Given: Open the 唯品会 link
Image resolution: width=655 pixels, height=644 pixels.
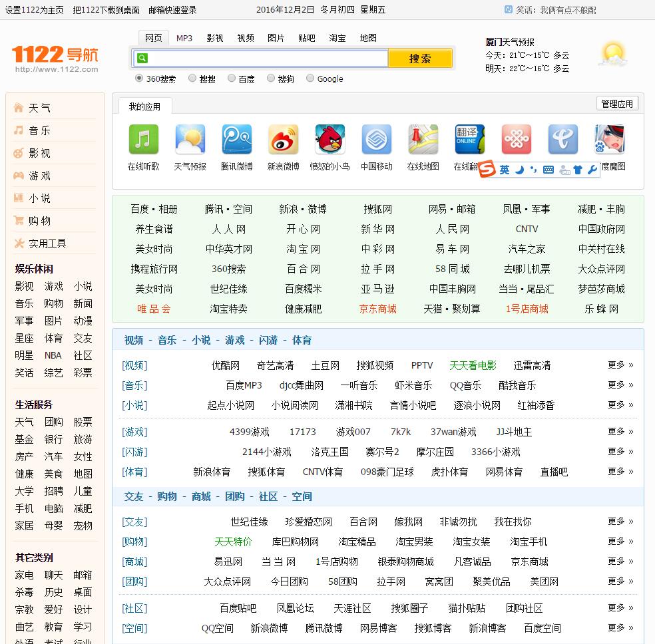Looking at the screenshot, I should point(154,309).
